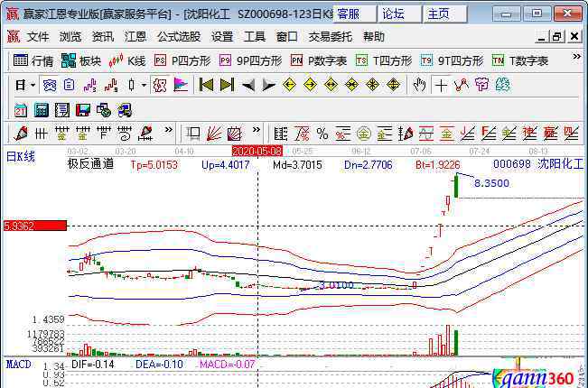Click the candlestick chart style icon

(x=131, y=86)
